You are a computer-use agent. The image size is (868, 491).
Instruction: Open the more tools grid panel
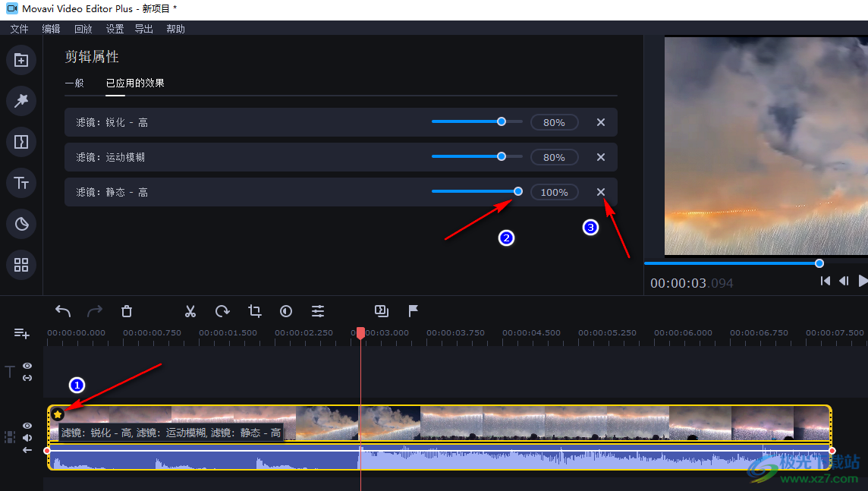(21, 265)
